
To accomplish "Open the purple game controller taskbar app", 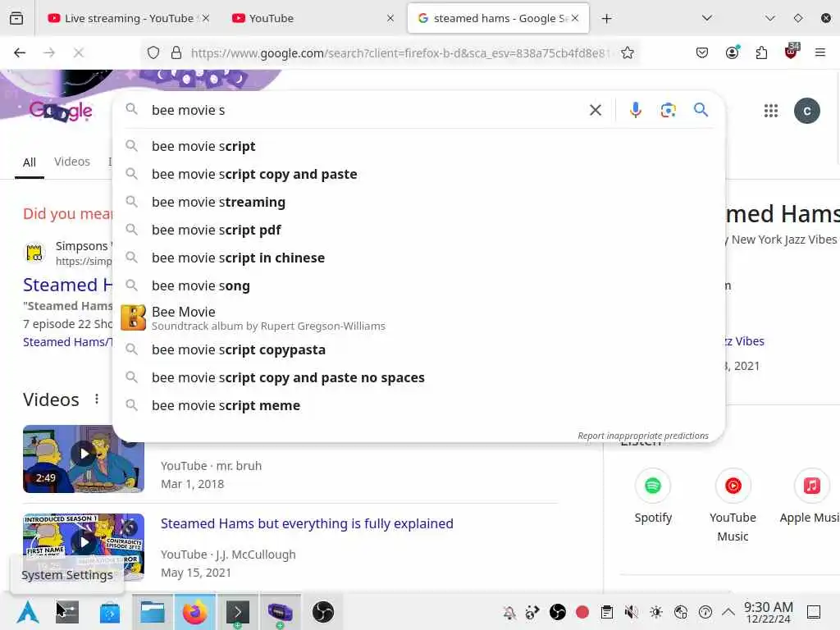I will pyautogui.click(x=281, y=612).
